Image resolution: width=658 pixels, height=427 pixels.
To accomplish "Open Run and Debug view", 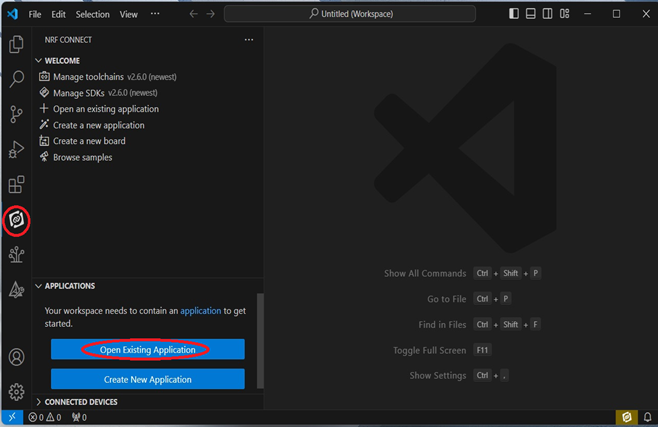I will (x=16, y=150).
